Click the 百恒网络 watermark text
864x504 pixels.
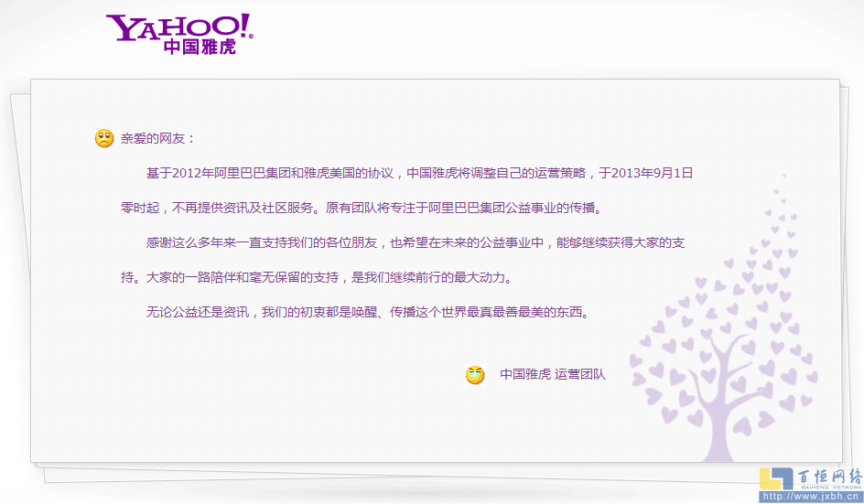(x=829, y=477)
